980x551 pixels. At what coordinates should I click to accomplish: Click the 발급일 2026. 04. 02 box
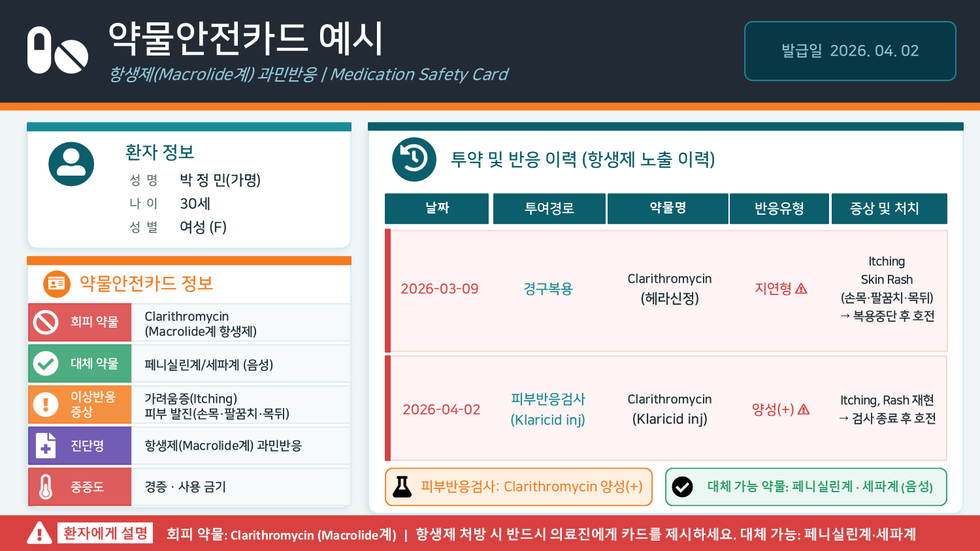click(850, 51)
